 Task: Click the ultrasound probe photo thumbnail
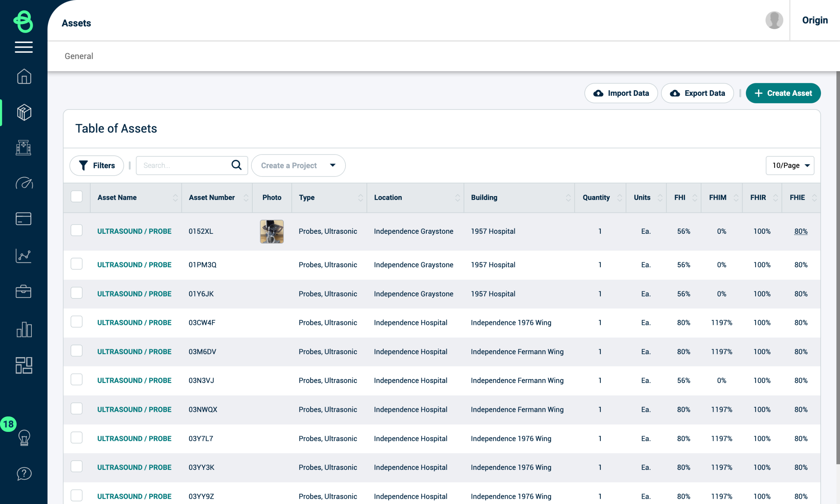click(x=271, y=231)
